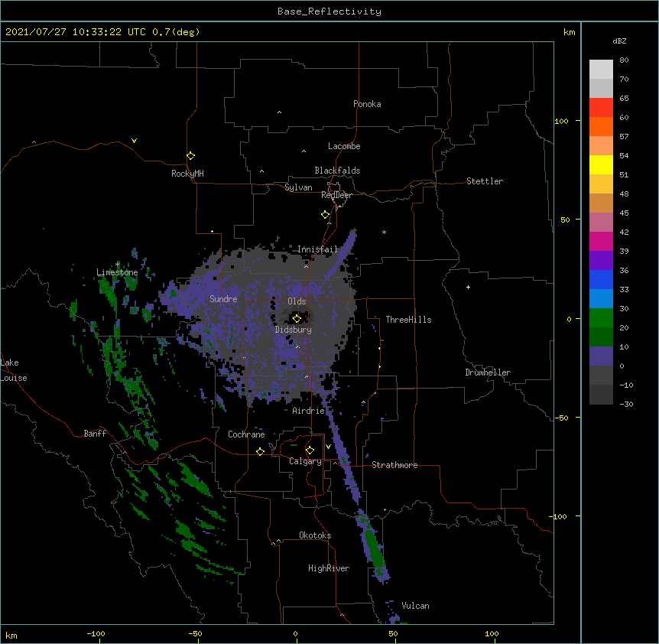Click the ThreeHills label
The height and width of the screenshot is (644, 659).
(408, 320)
